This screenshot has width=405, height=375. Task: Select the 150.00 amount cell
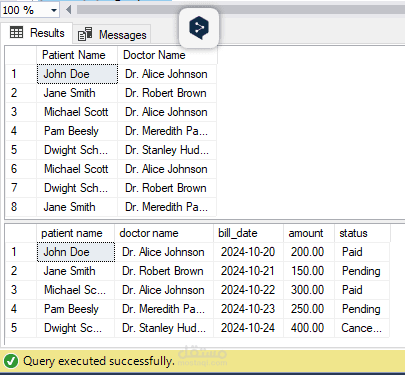(309, 271)
